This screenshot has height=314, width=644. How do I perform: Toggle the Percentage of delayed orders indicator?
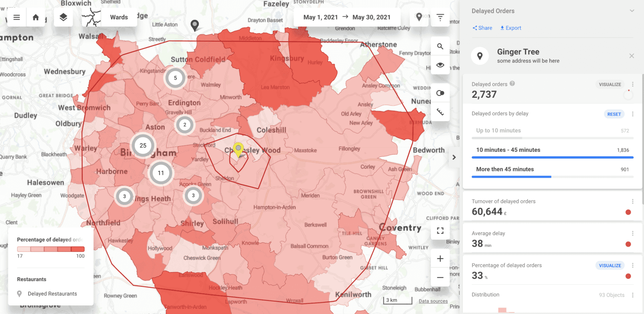(x=628, y=276)
